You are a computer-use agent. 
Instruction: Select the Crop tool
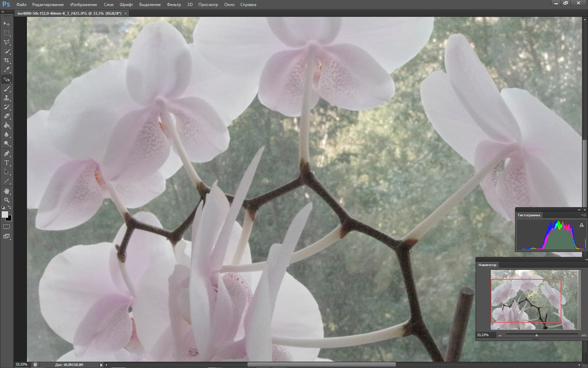coord(7,60)
